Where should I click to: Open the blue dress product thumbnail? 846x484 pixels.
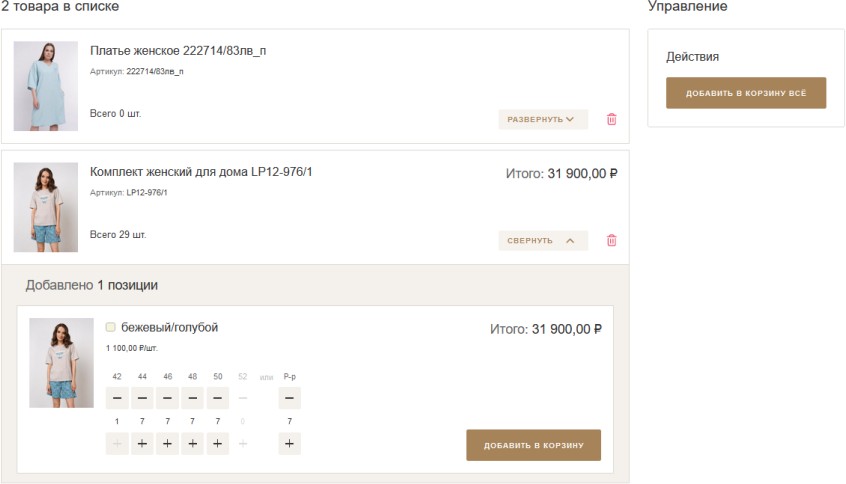tap(46, 86)
